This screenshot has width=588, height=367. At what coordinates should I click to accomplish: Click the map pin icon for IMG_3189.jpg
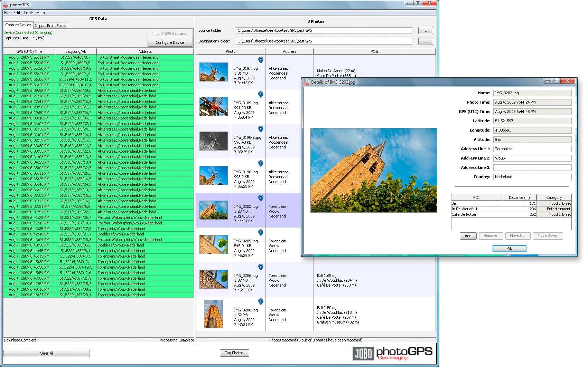(x=261, y=95)
